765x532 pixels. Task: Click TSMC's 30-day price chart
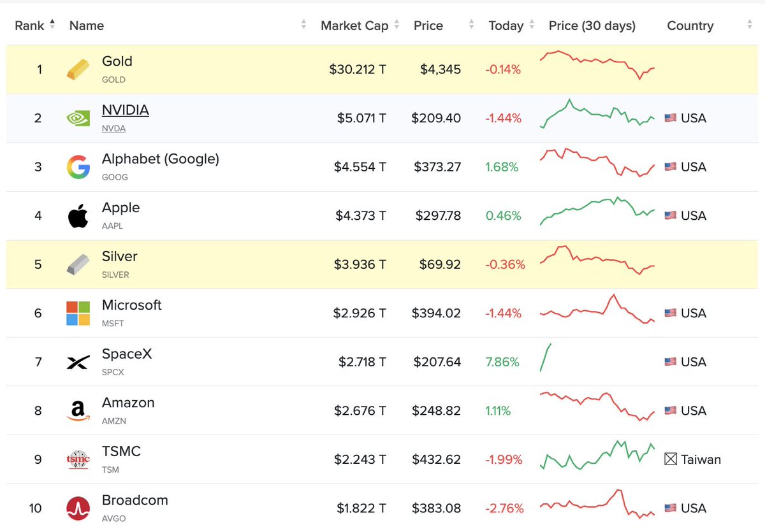(598, 455)
